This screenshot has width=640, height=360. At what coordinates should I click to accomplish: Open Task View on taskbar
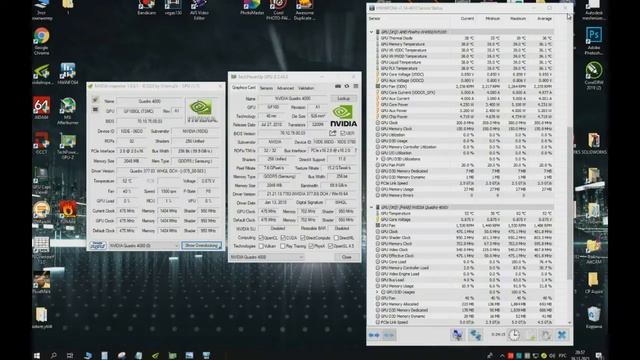coord(70,356)
